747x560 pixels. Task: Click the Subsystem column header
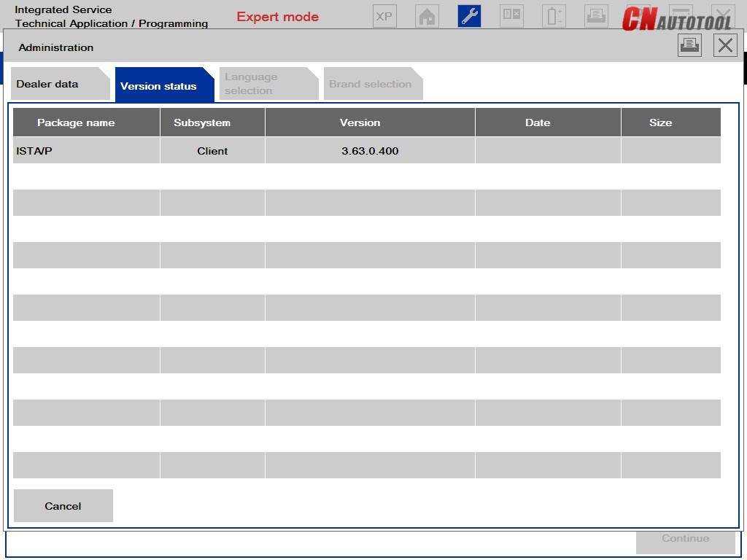point(212,122)
